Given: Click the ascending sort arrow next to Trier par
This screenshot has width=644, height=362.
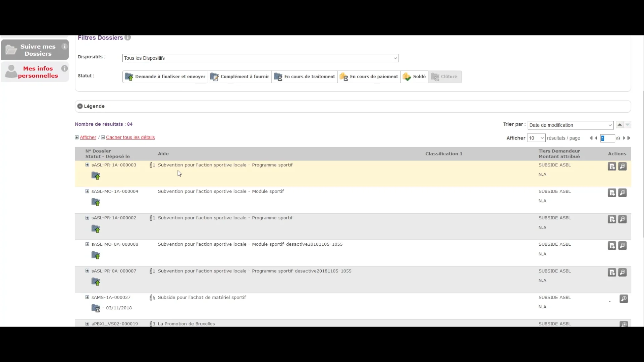Looking at the screenshot, I should [619, 125].
